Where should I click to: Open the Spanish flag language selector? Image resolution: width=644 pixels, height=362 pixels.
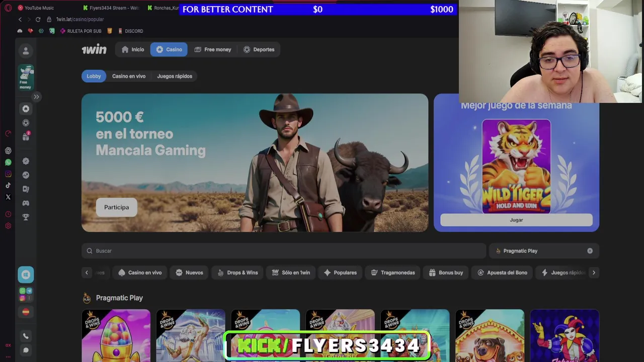click(26, 312)
